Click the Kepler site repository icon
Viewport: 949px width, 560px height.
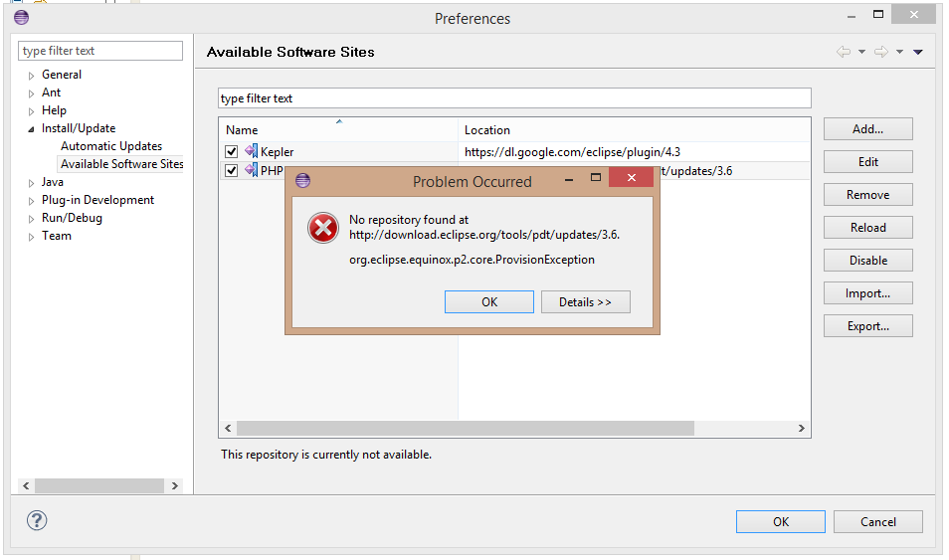tap(251, 151)
